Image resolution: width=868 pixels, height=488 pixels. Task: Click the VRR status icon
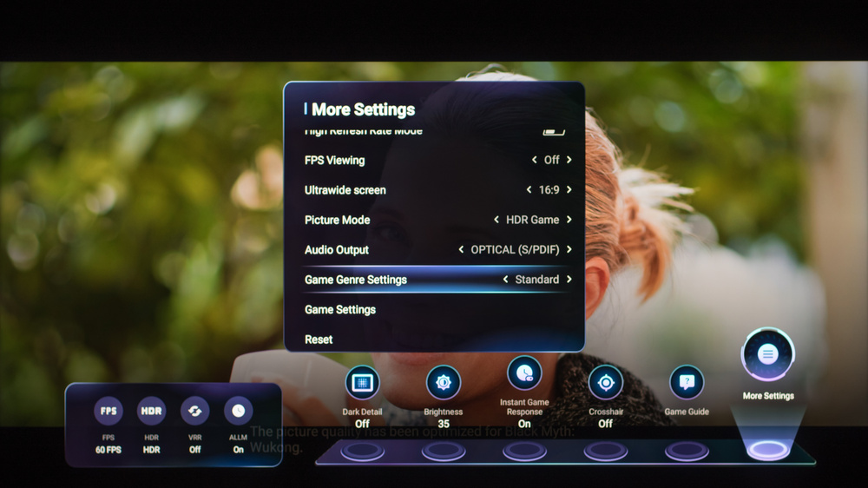pyautogui.click(x=194, y=412)
